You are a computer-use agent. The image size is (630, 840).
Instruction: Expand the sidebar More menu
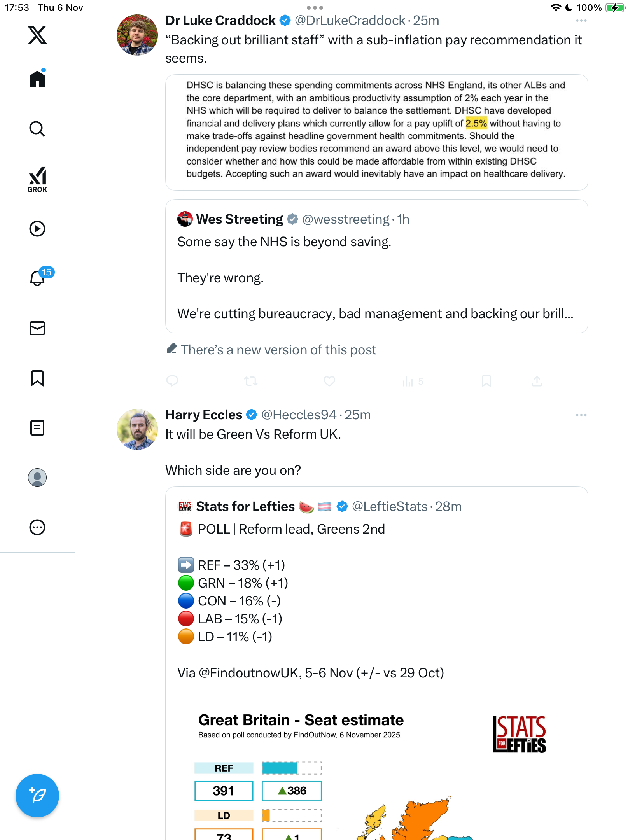coord(37,527)
